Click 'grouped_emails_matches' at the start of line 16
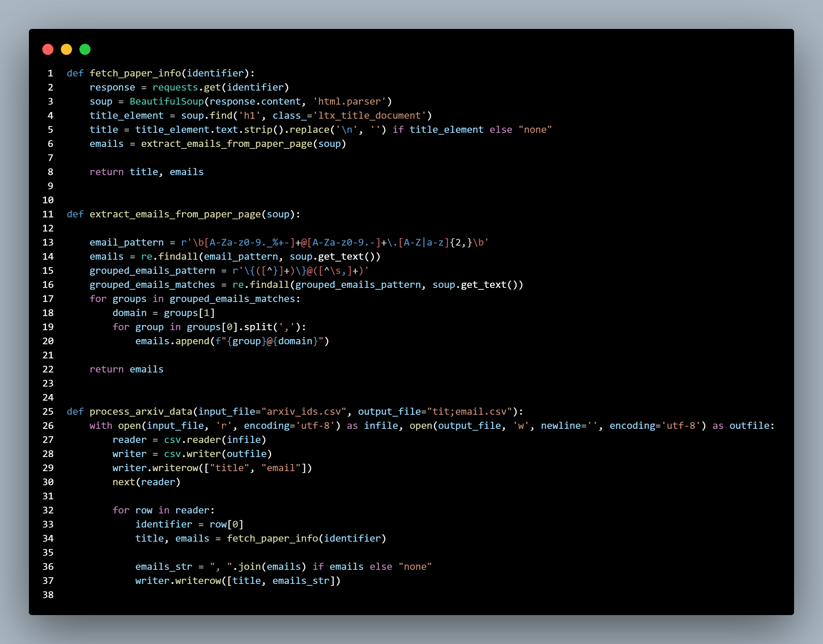This screenshot has height=644, width=823. (153, 285)
